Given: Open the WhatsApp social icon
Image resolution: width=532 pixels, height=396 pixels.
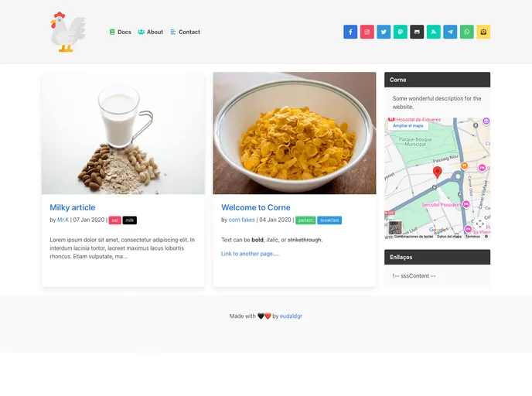Looking at the screenshot, I should (x=467, y=32).
